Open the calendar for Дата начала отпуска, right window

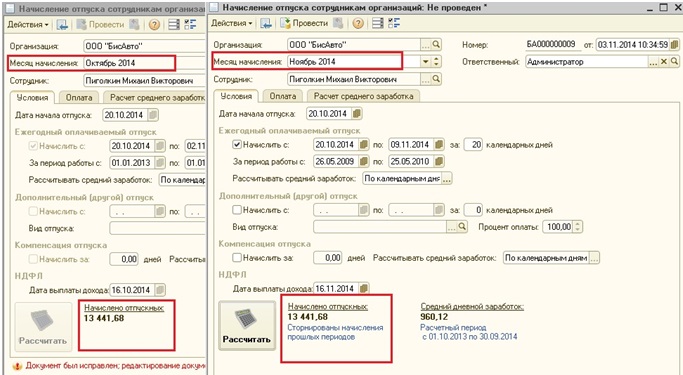point(357,114)
